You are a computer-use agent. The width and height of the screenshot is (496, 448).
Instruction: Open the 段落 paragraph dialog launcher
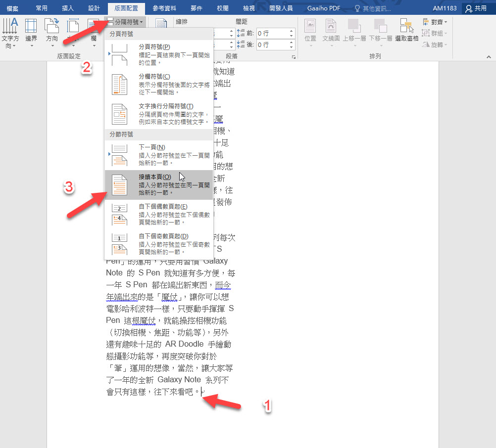tap(294, 57)
